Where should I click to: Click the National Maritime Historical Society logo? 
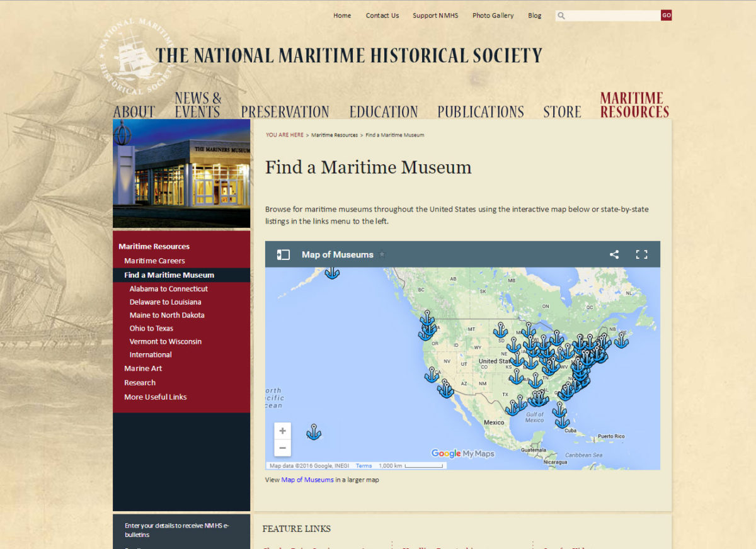point(130,55)
